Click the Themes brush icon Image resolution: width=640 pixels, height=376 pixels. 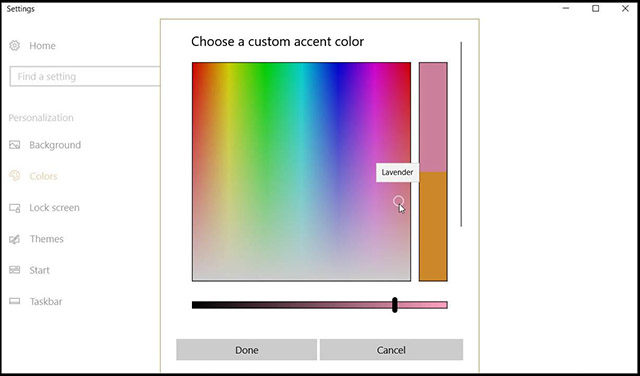pyautogui.click(x=15, y=239)
